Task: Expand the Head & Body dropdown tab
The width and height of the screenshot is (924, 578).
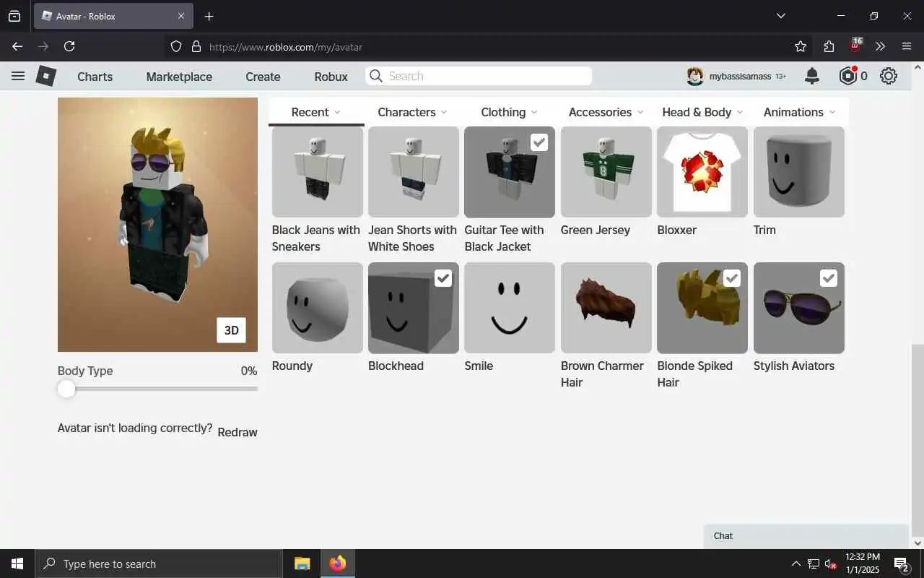Action: point(702,112)
